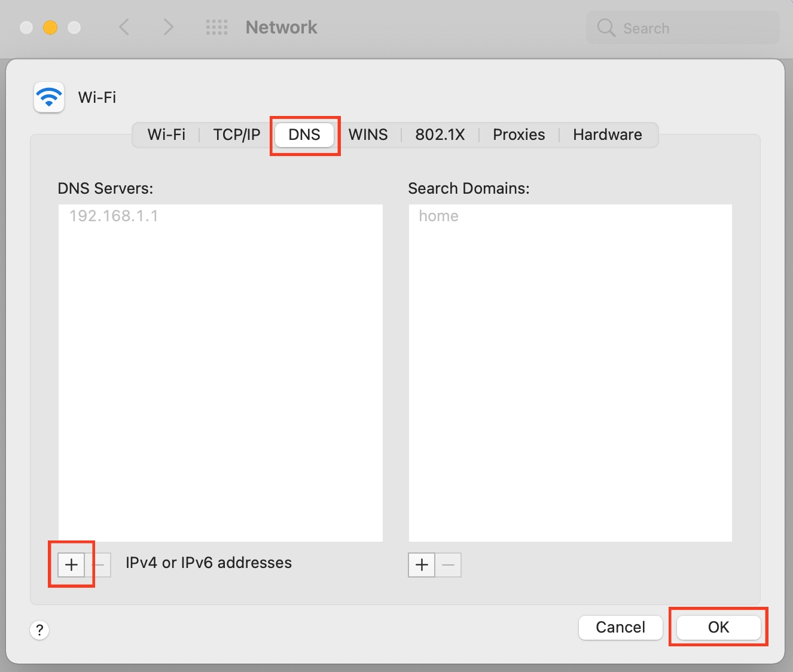Click the add DNS server plus button
793x672 pixels.
(x=71, y=564)
